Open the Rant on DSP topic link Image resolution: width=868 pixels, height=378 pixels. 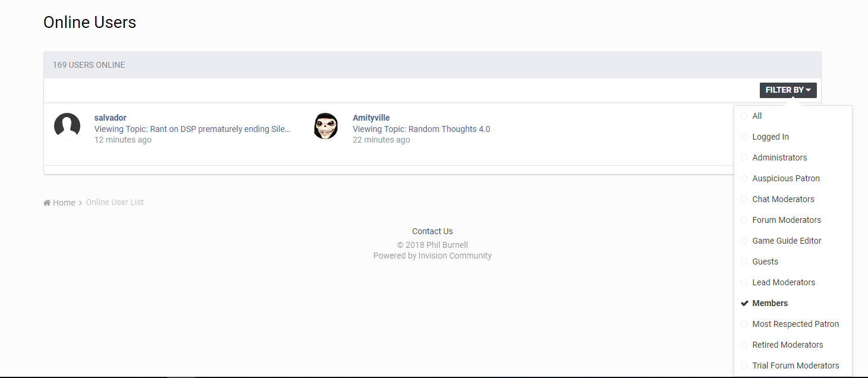(x=192, y=129)
